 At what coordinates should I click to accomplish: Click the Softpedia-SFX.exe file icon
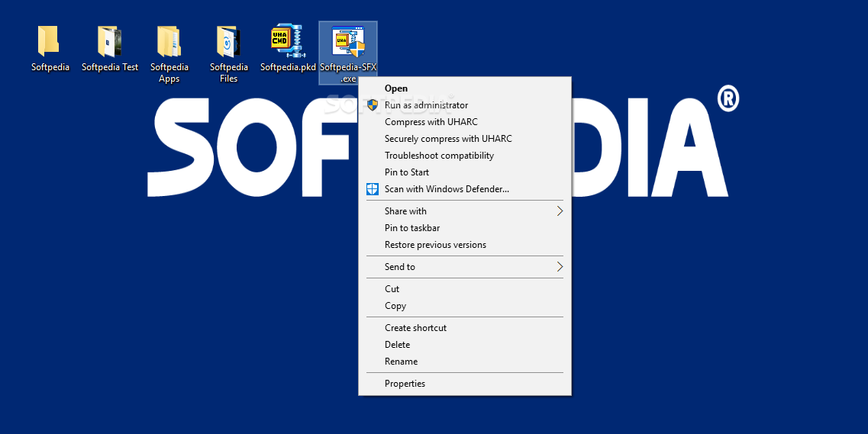(348, 41)
